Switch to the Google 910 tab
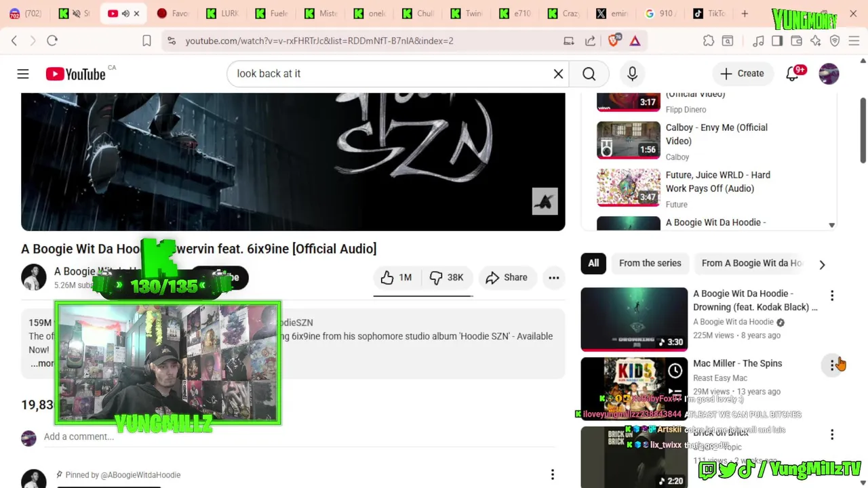Viewport: 868px width, 488px height. click(660, 14)
